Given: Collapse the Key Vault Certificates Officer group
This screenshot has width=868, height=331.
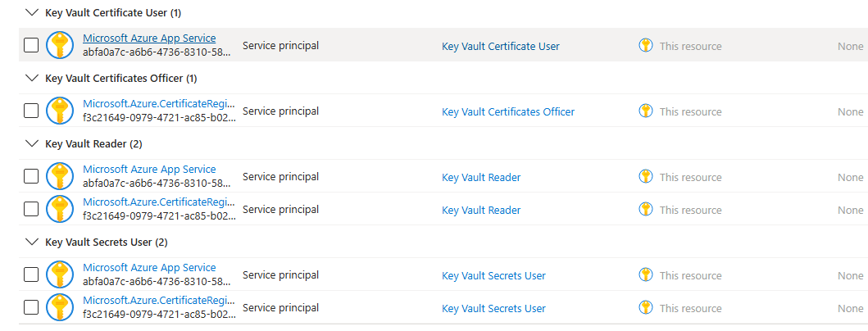Looking at the screenshot, I should (x=32, y=79).
